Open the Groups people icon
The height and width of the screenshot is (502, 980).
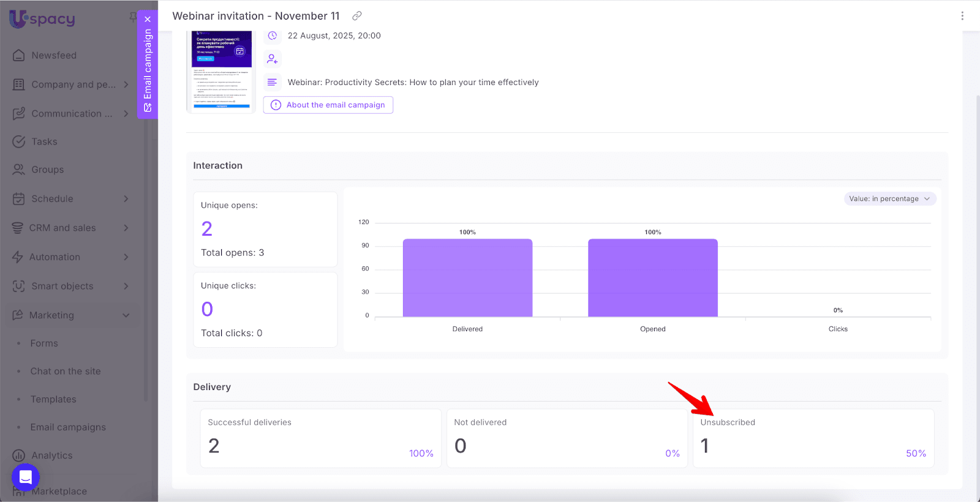[19, 170]
